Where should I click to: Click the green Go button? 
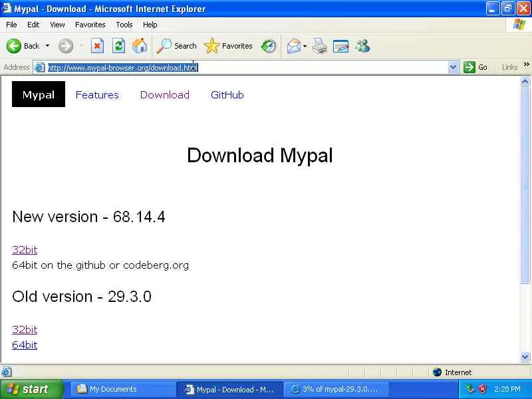475,67
